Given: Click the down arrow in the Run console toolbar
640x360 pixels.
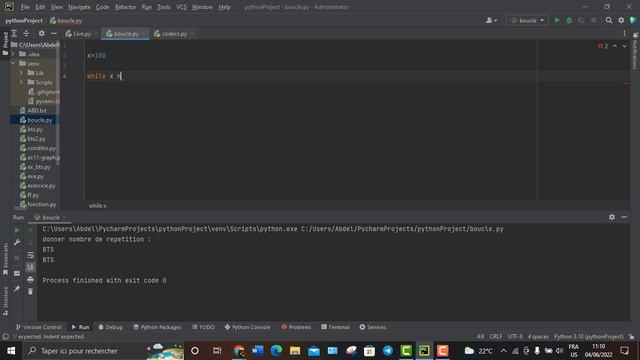Looking at the screenshot, I should [x=30, y=243].
